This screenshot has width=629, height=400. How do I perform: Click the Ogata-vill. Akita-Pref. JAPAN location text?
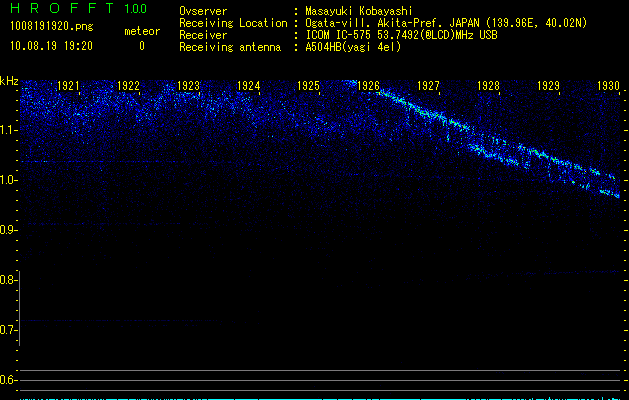(x=446, y=23)
